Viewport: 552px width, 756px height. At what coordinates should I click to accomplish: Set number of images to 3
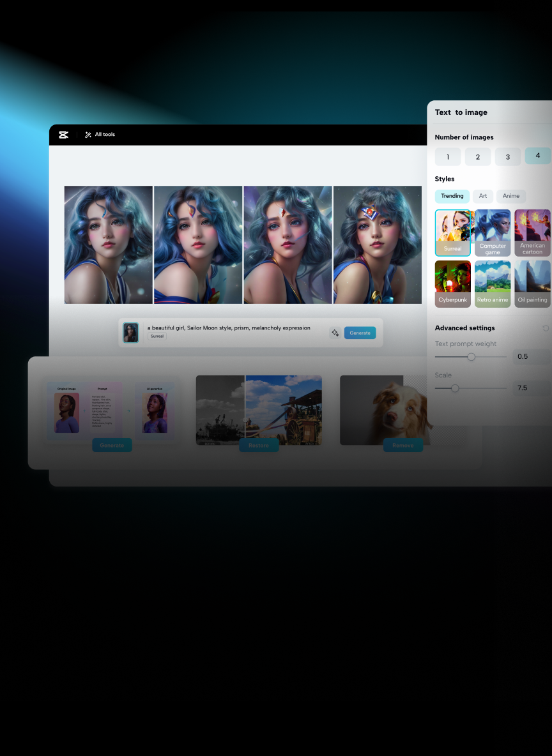(x=508, y=157)
